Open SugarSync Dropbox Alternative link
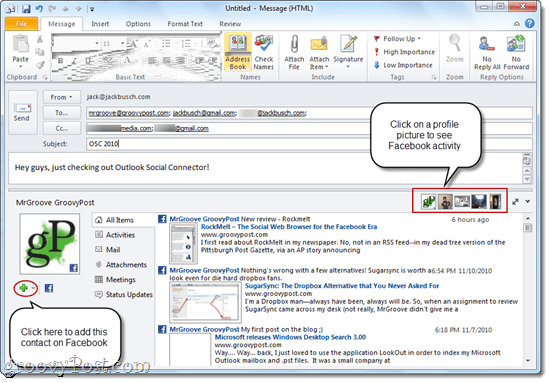 (x=342, y=286)
